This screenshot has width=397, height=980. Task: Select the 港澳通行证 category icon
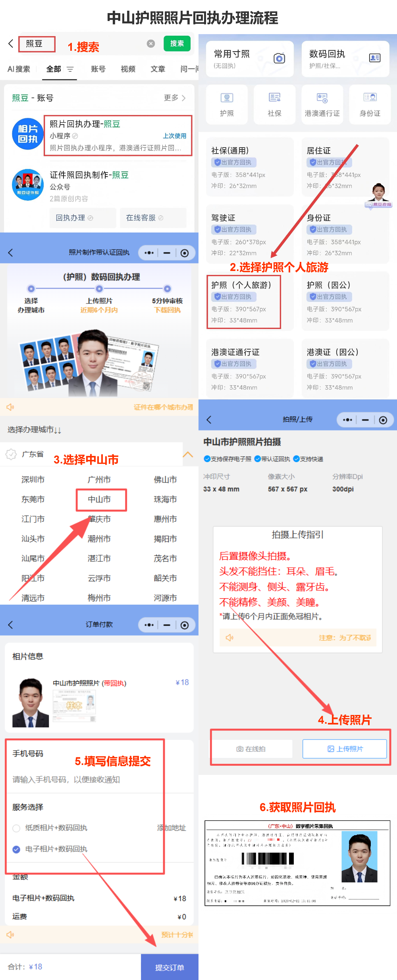[x=322, y=104]
